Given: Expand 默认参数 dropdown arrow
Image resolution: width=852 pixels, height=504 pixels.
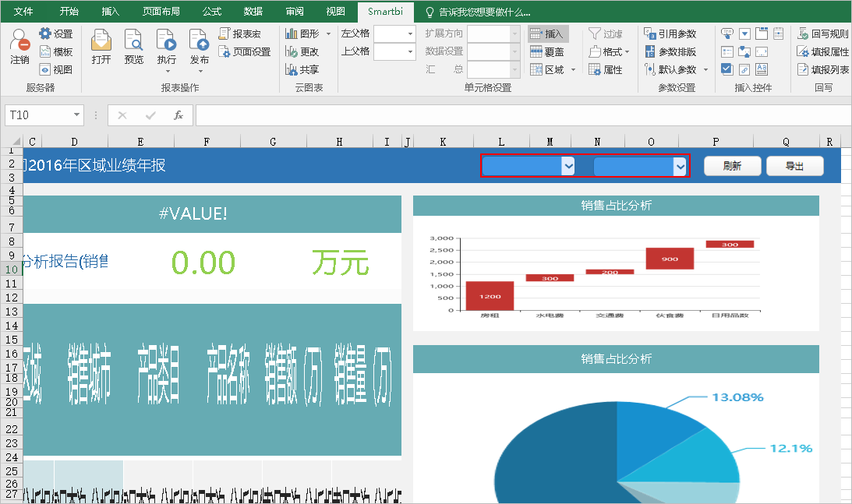Looking at the screenshot, I should click(705, 69).
